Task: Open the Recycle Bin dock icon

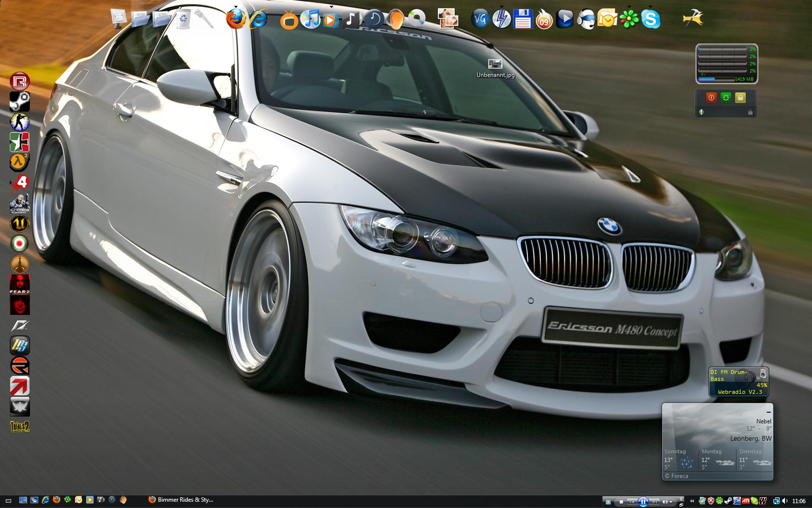Action: [x=183, y=19]
